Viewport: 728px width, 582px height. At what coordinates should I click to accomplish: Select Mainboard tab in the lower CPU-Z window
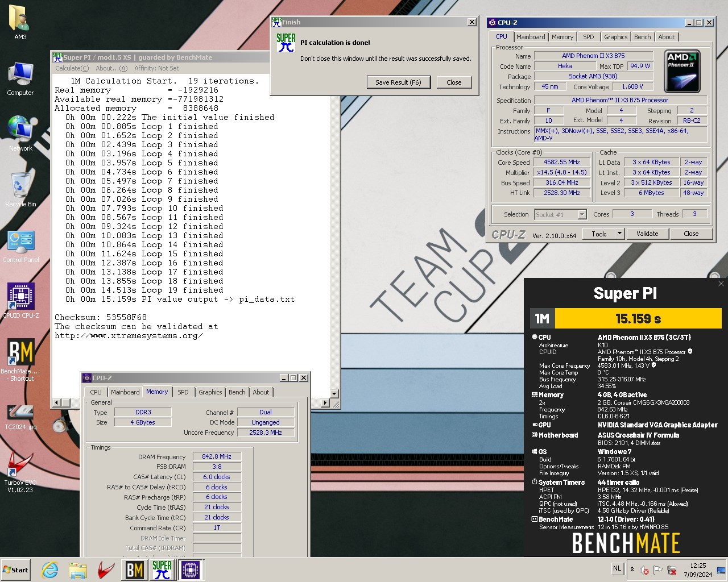(125, 392)
